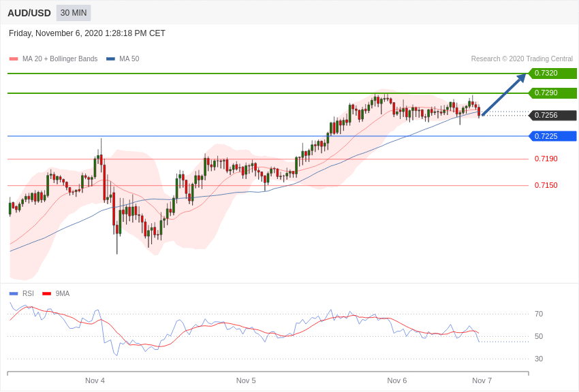Click the Nov 5 date axis label
The width and height of the screenshot is (579, 392).
point(246,380)
